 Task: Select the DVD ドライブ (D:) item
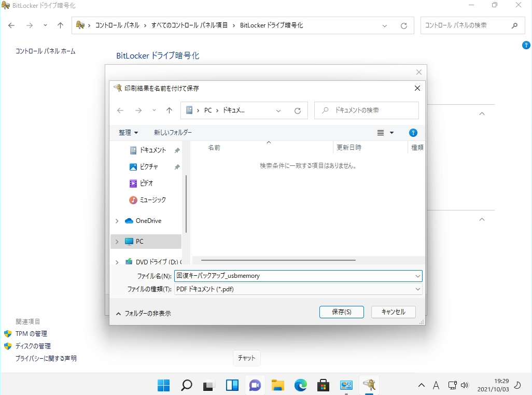[x=158, y=261]
